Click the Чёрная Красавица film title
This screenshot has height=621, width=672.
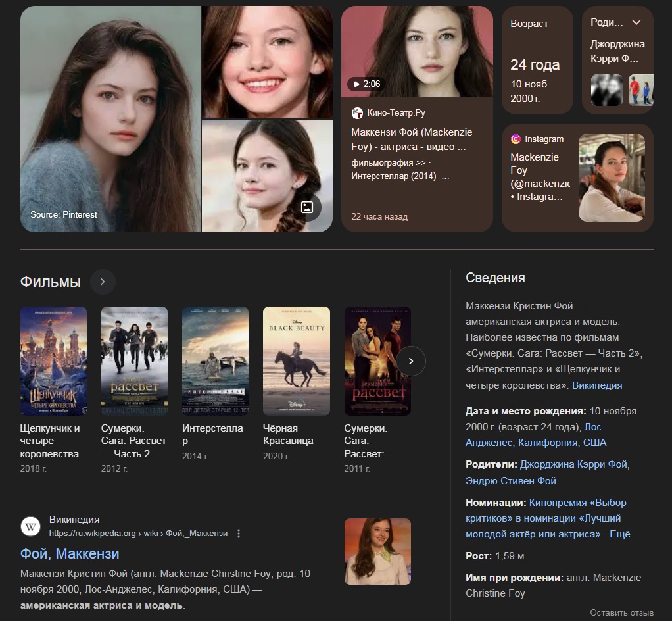(288, 434)
